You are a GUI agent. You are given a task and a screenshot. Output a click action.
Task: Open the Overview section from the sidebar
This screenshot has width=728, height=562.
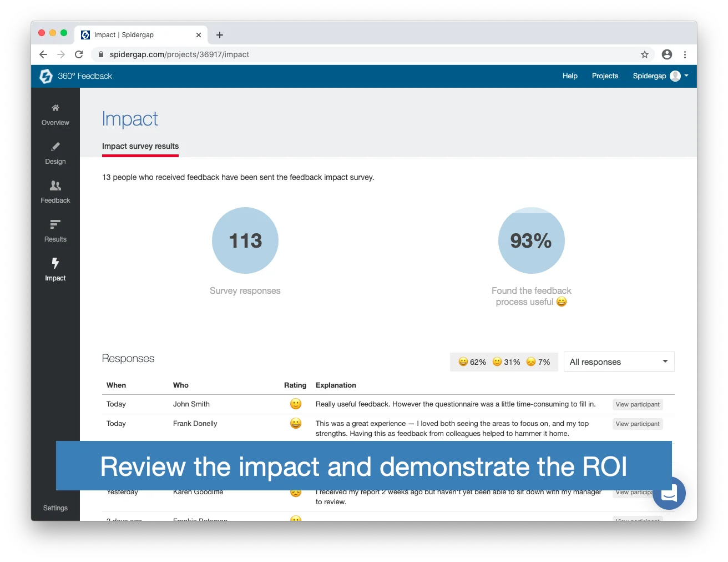click(54, 114)
